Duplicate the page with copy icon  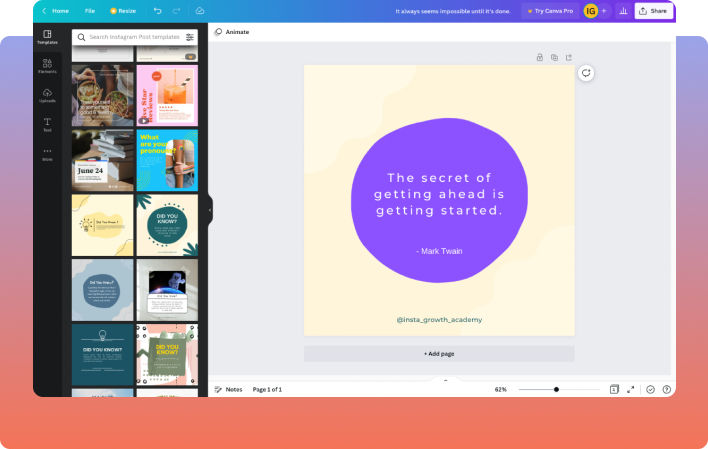point(554,58)
